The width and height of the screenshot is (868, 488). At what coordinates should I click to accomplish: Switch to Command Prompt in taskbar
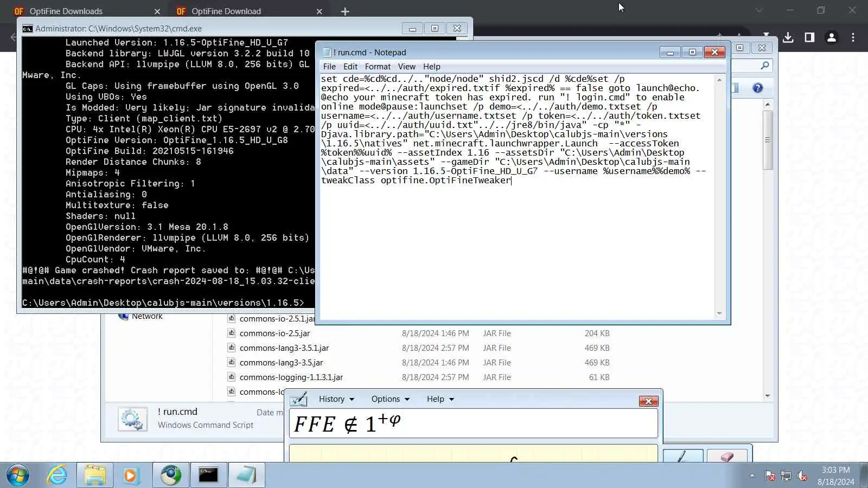tap(208, 476)
